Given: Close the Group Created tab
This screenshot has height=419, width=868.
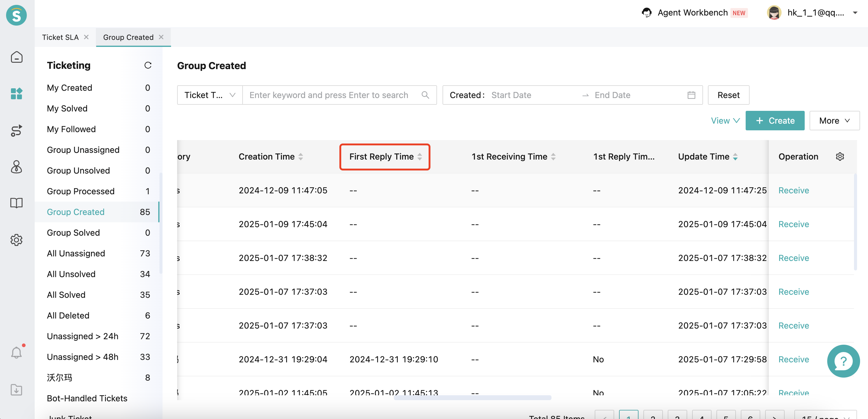Looking at the screenshot, I should coord(161,37).
